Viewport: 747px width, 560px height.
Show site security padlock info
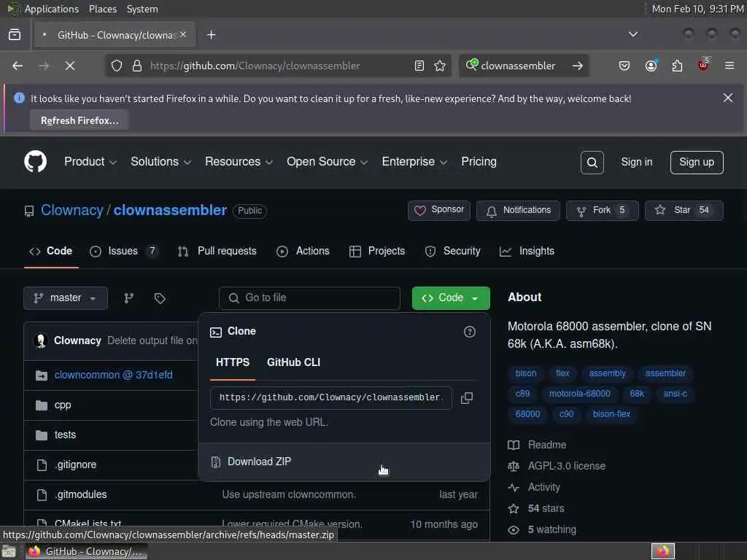[x=137, y=66]
